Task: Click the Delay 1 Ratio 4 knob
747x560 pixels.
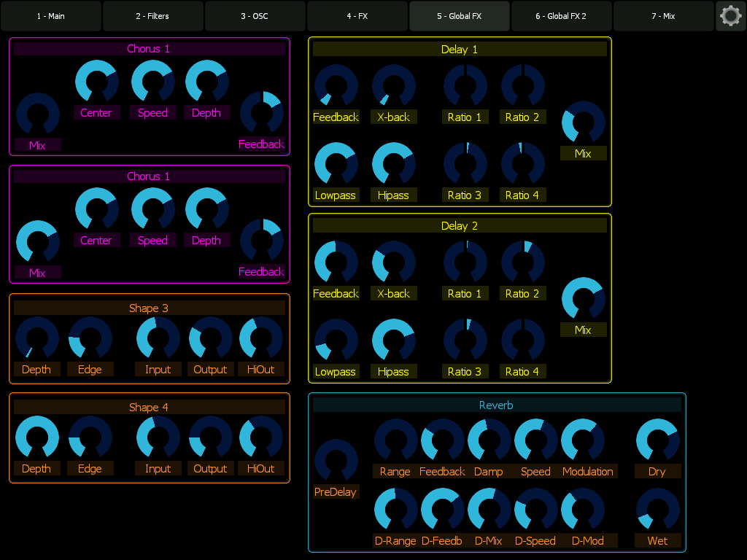Action: (523, 164)
